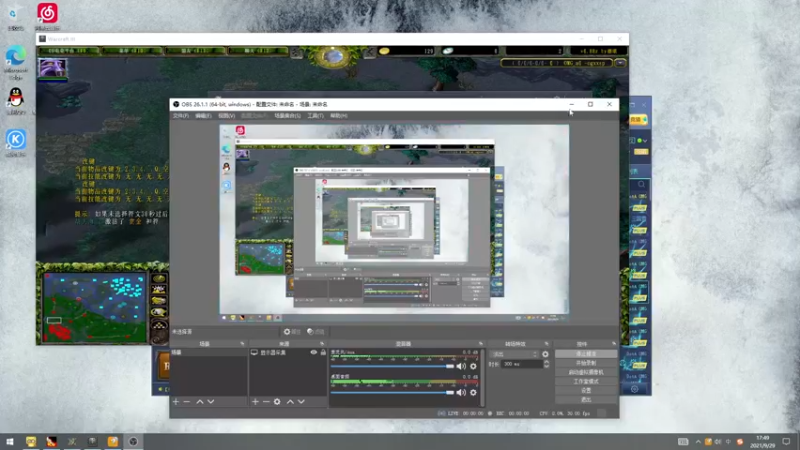This screenshot has height=450, width=800.
Task: Move source down in the Sources panel
Action: tap(301, 402)
